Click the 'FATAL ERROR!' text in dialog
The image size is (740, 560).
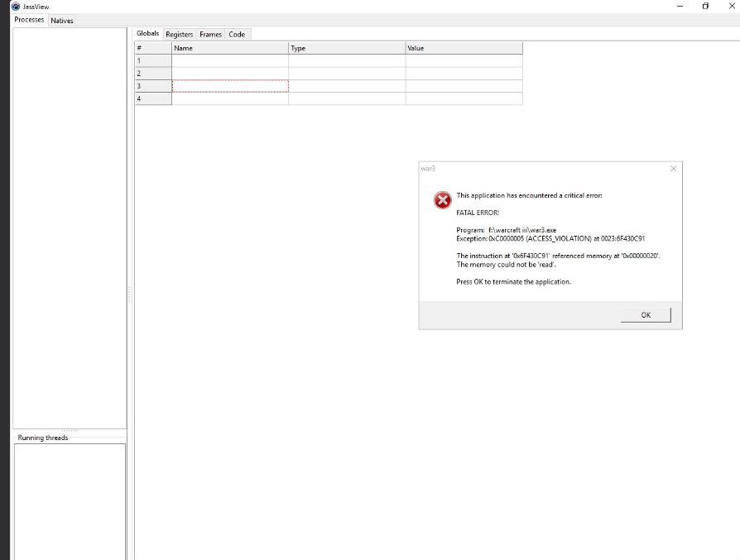[x=478, y=213]
